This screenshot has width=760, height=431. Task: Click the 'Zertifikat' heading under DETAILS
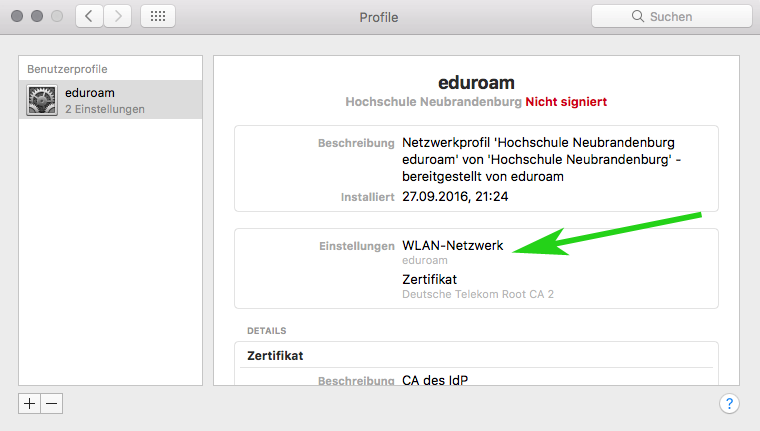[x=275, y=356]
